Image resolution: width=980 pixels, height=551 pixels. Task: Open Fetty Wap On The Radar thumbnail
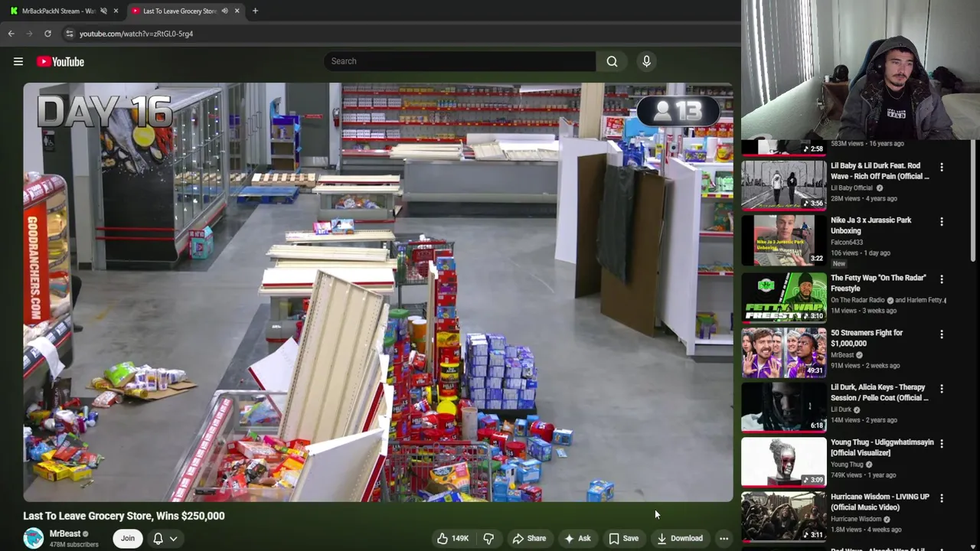click(783, 297)
